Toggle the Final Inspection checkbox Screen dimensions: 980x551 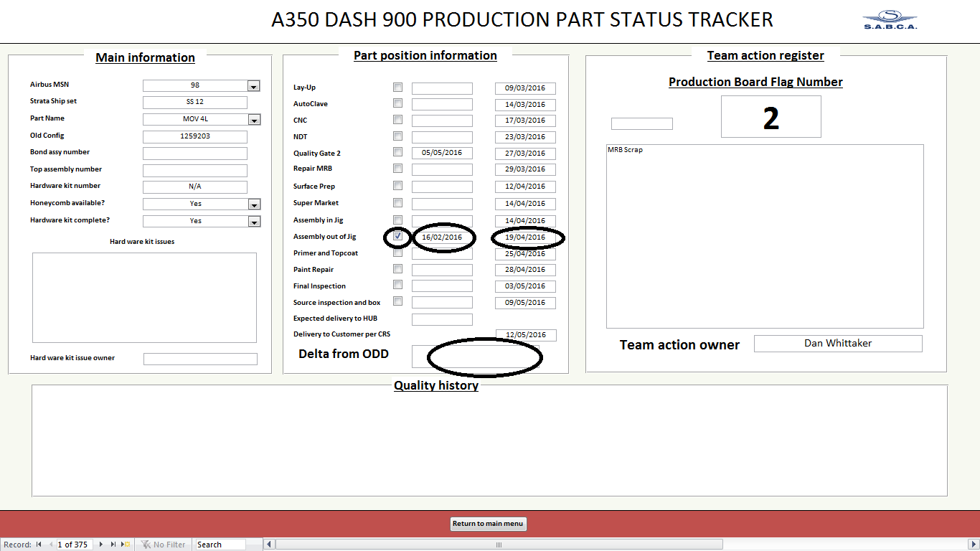[x=397, y=285]
